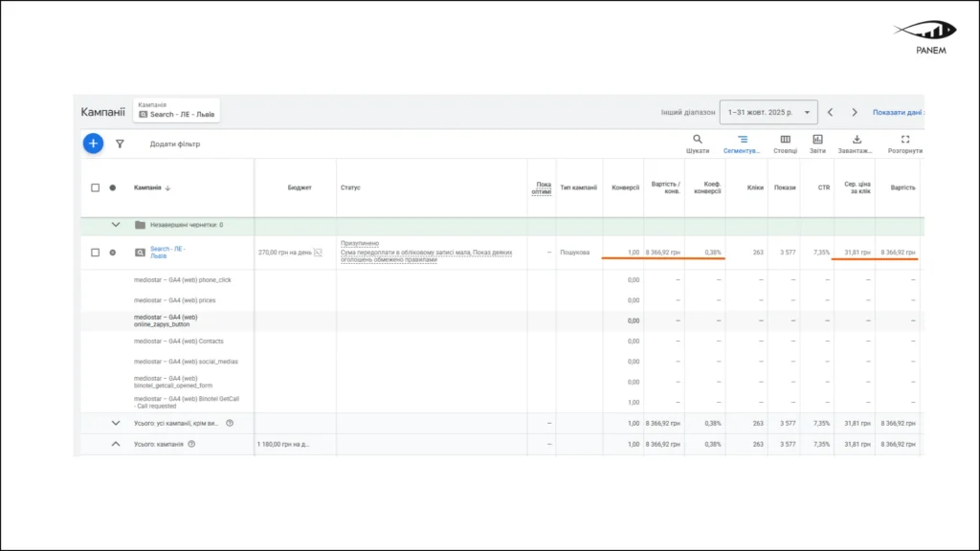Sort by Коеф. конверсії column header
The height and width of the screenshot is (551, 980).
(707, 187)
